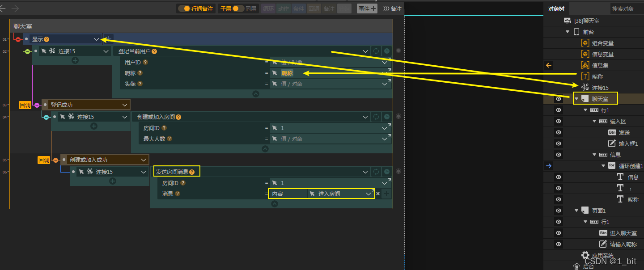Collapse the 循环创建1 tree node
The width and height of the screenshot is (644, 270).
coord(603,166)
